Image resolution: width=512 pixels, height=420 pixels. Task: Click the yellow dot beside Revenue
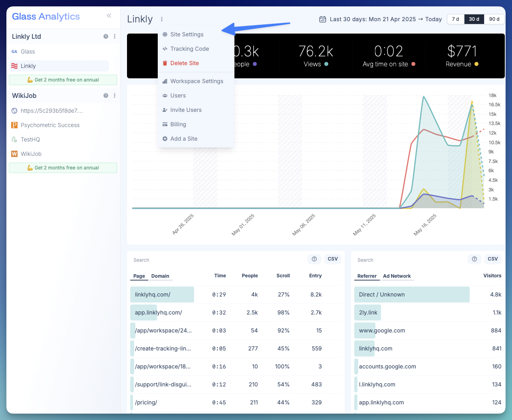tap(476, 64)
